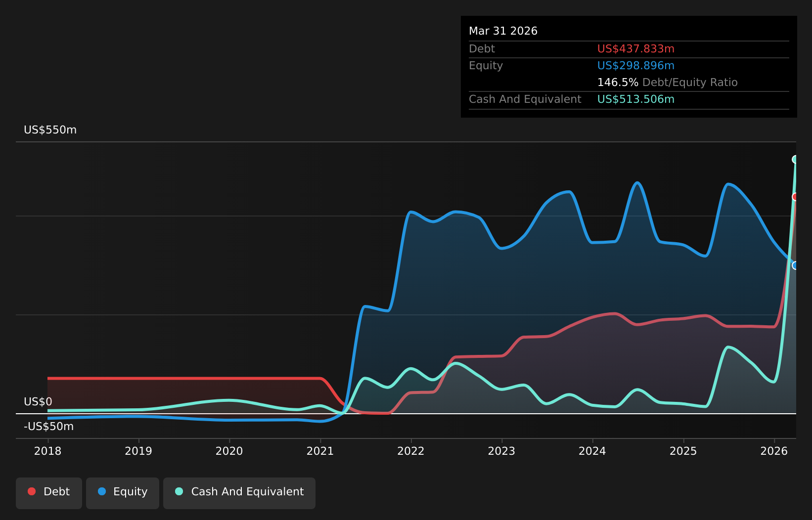
Task: Click the 2024 x-axis label
Action: 592,451
